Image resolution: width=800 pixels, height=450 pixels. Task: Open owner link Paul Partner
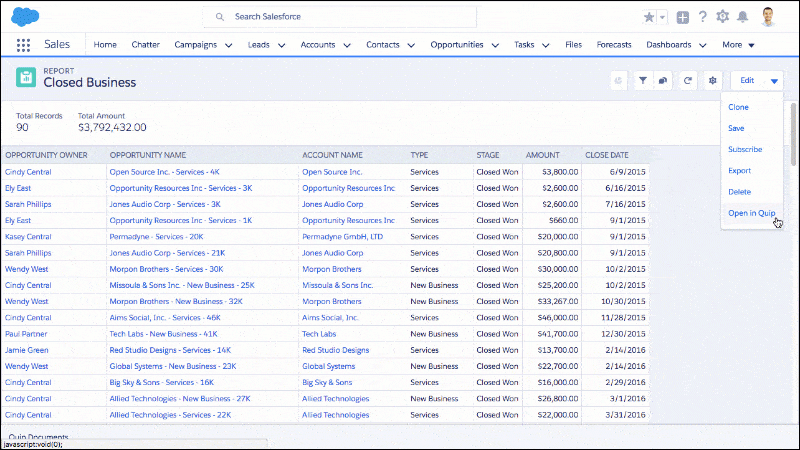pyautogui.click(x=26, y=334)
